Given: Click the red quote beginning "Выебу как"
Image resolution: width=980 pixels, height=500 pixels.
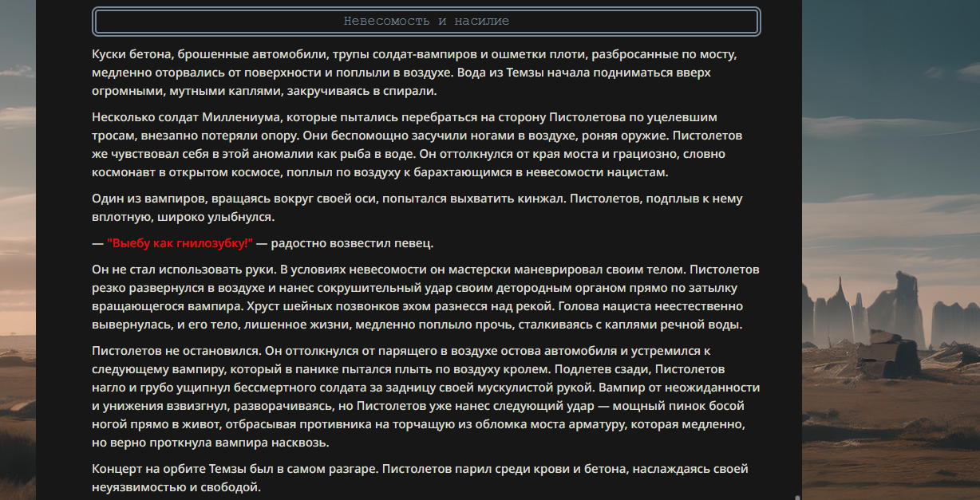Looking at the screenshot, I should tap(180, 243).
